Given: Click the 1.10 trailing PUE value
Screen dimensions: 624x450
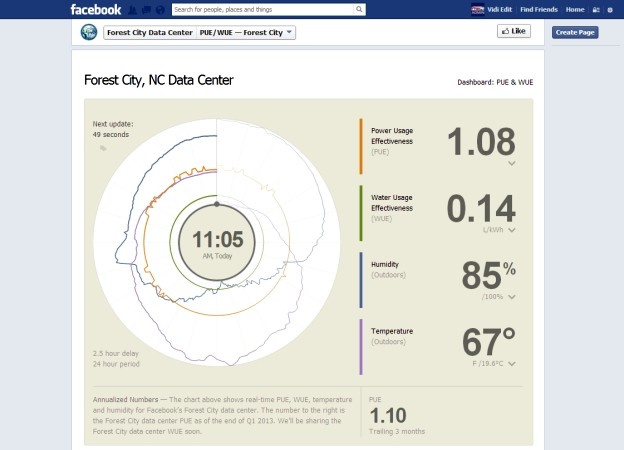Looking at the screenshot, I should 388,416.
